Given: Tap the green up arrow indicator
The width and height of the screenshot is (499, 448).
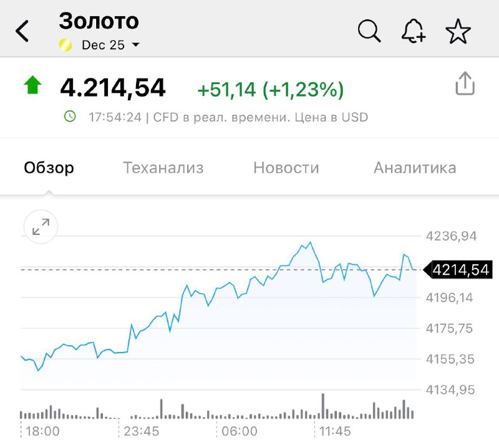Looking at the screenshot, I should (32, 85).
